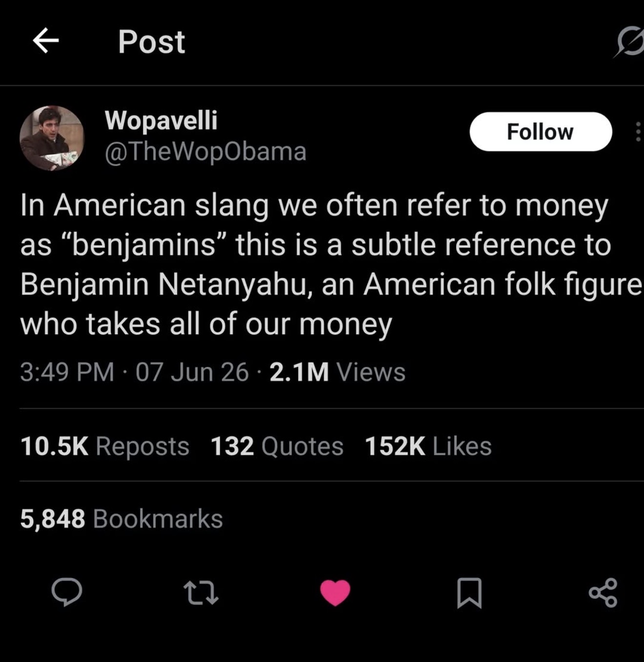The image size is (644, 662).
Task: Tap the repost arrows icon
Action: click(x=201, y=592)
